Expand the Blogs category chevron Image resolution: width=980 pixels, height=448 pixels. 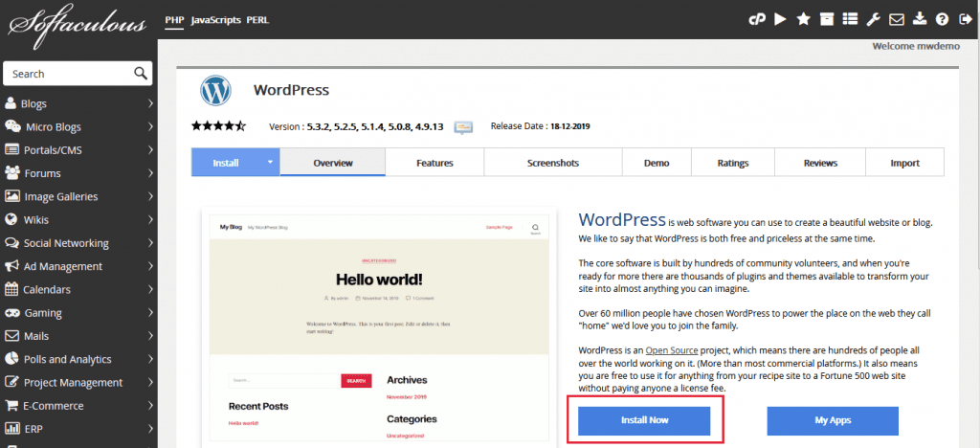click(x=150, y=103)
